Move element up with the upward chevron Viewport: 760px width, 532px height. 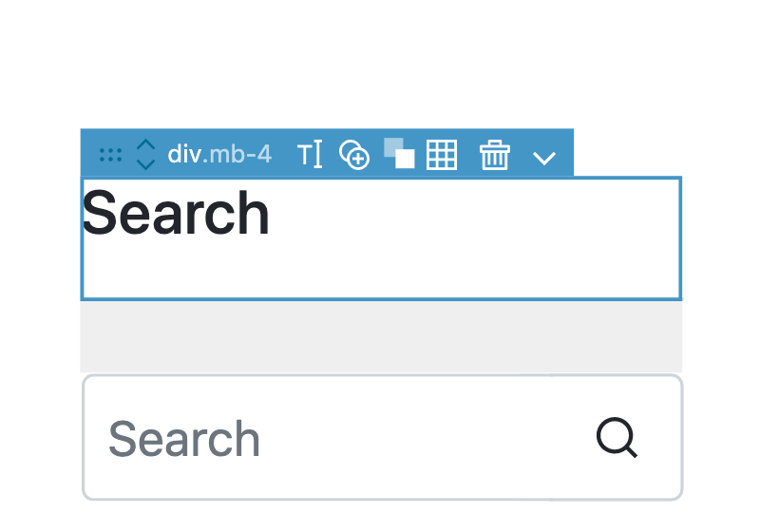pos(146,145)
